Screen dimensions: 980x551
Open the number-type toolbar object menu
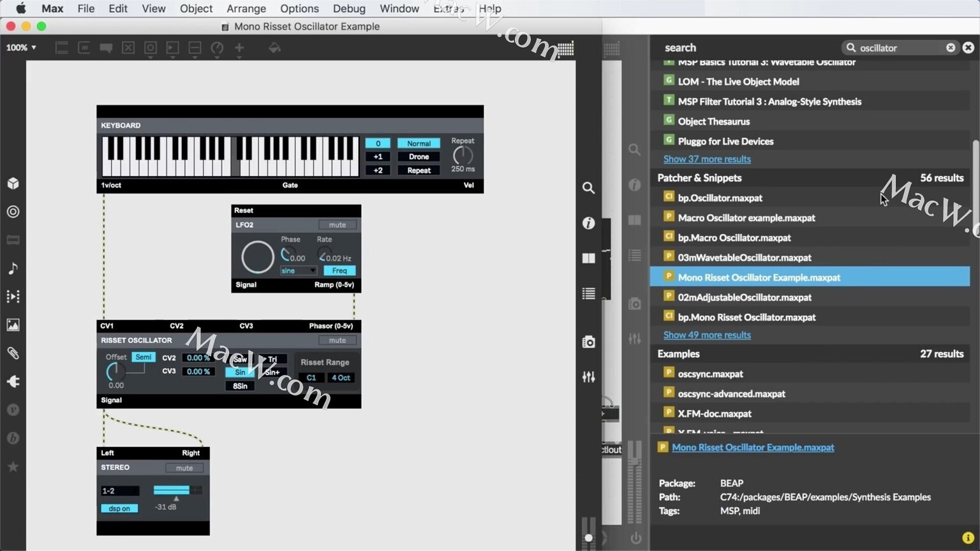pyautogui.click(x=172, y=48)
